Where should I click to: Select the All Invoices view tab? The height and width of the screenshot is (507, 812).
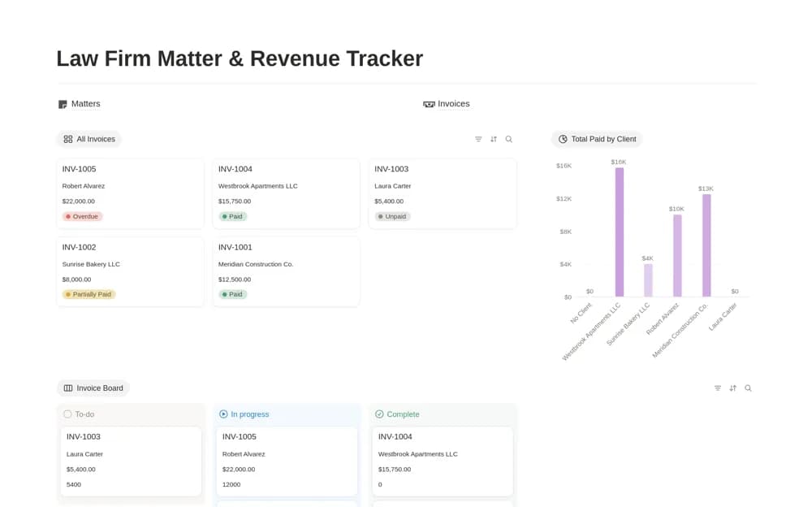coord(89,139)
